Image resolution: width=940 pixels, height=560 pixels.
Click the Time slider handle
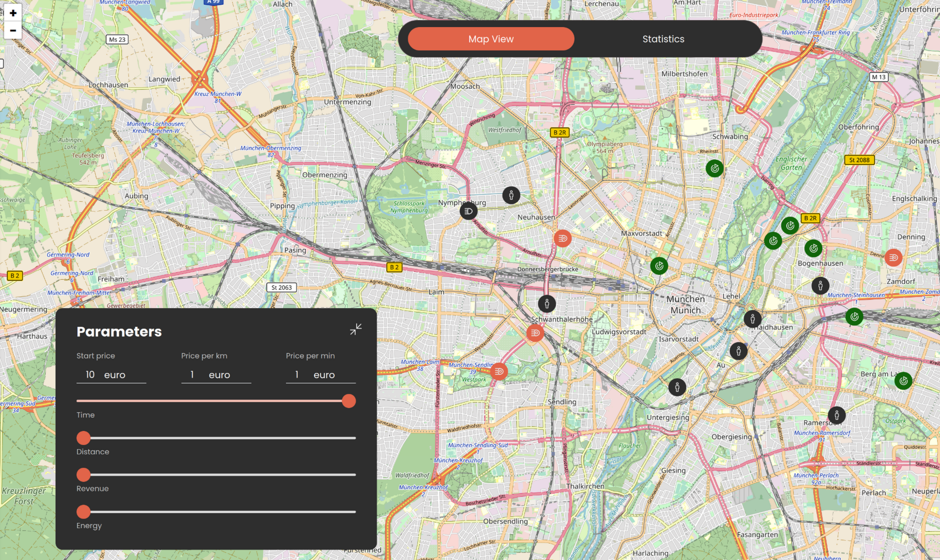pyautogui.click(x=349, y=401)
